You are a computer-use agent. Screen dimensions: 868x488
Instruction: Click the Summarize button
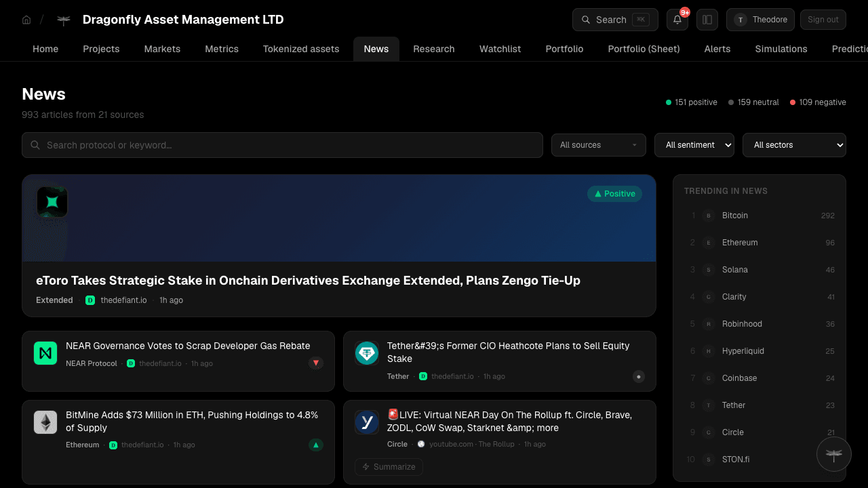pyautogui.click(x=389, y=467)
